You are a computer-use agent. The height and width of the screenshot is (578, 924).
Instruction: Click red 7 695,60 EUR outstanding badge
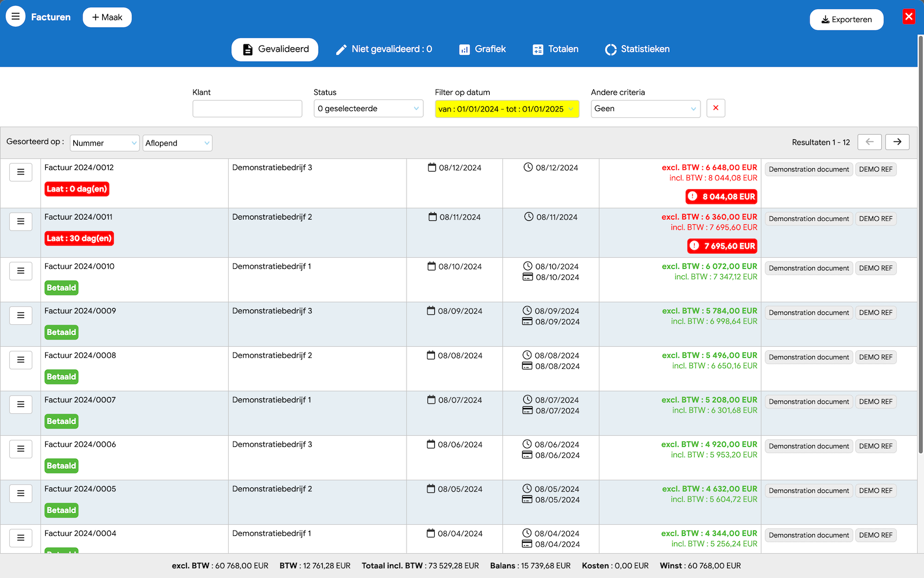coord(722,246)
